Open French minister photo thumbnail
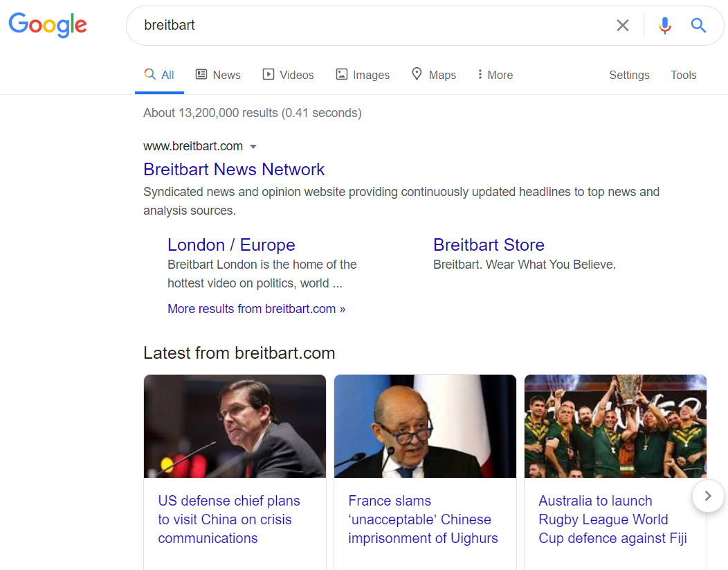Image resolution: width=728 pixels, height=570 pixels. click(x=426, y=426)
